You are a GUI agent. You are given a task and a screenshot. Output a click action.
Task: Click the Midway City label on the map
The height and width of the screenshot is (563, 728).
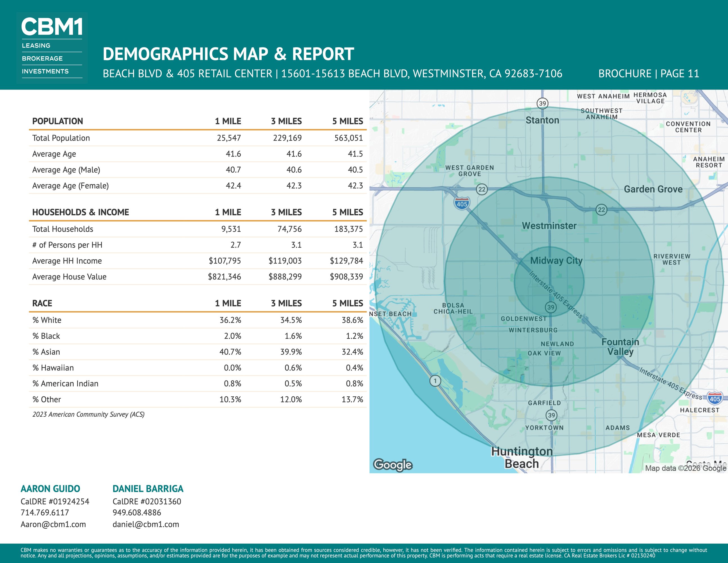point(556,260)
